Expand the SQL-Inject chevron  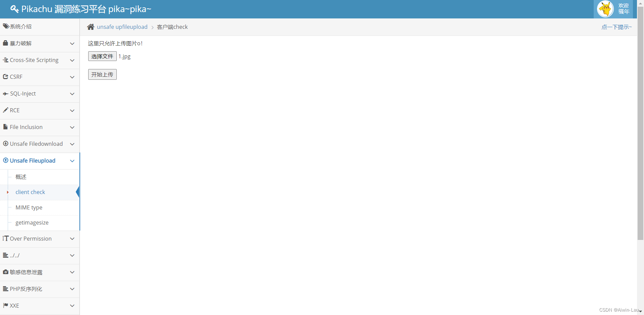tap(72, 94)
